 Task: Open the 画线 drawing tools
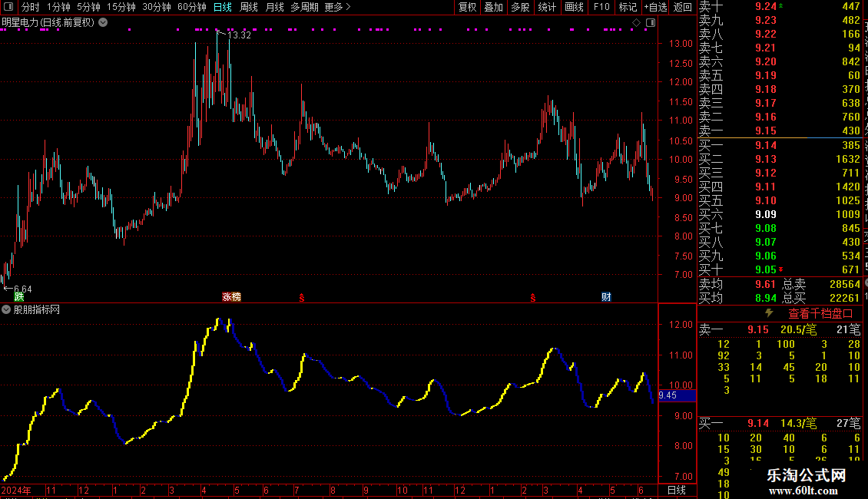click(574, 7)
